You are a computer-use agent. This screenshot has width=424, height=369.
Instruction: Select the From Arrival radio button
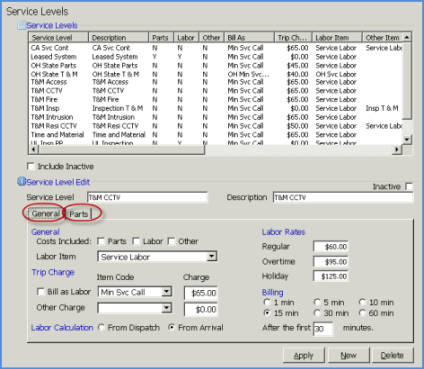[x=171, y=327]
